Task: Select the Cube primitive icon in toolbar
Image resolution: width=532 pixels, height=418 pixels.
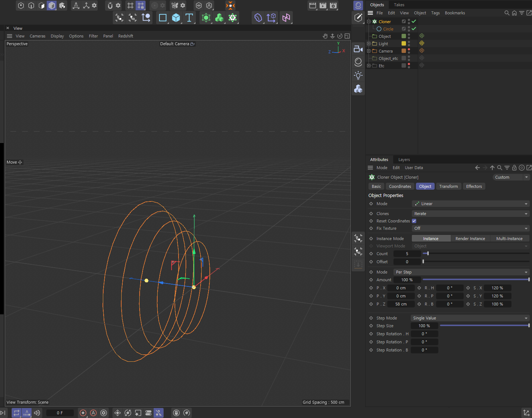Action: tap(176, 18)
